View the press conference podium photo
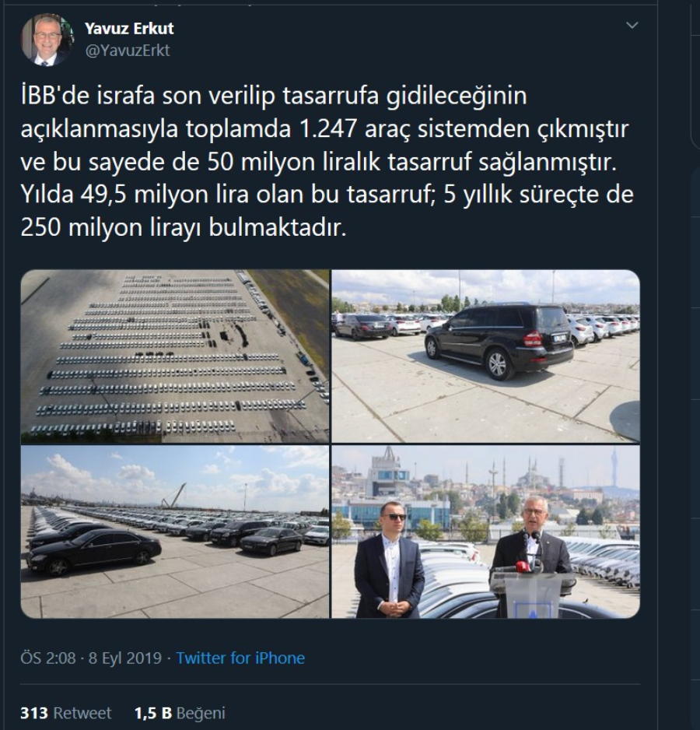 pyautogui.click(x=485, y=532)
